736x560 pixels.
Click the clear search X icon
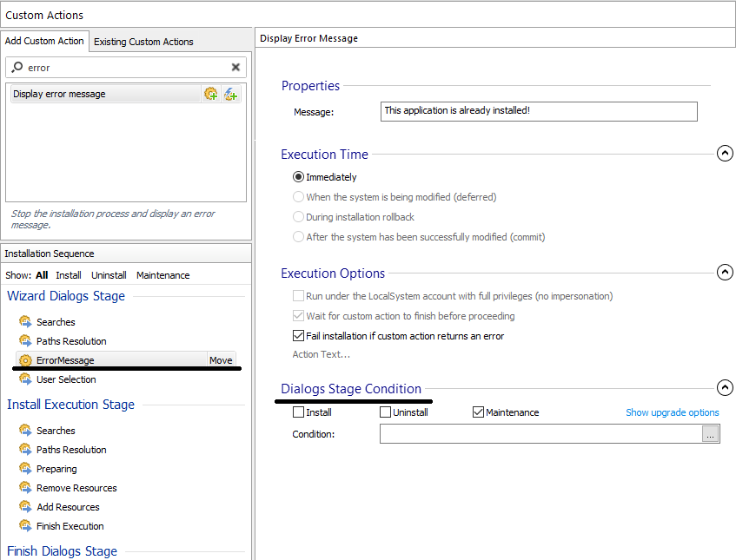(x=235, y=68)
